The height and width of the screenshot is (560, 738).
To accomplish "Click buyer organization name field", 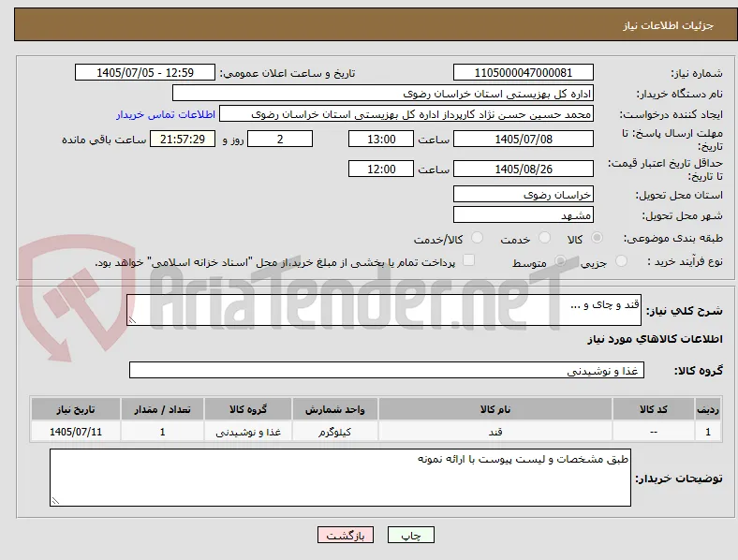I will [x=383, y=93].
